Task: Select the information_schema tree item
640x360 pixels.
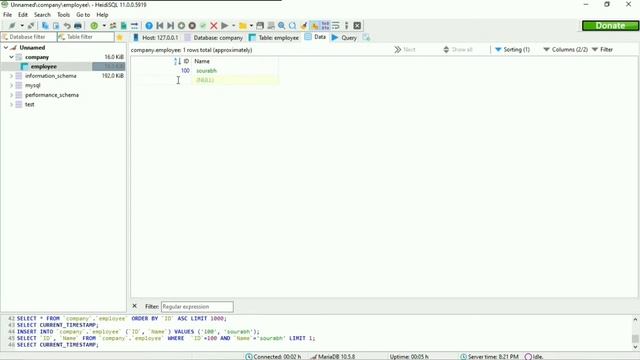Action: [x=51, y=76]
